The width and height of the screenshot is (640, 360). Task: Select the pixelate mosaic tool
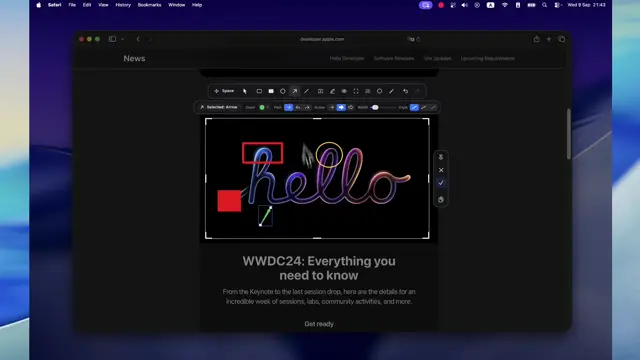click(x=368, y=91)
